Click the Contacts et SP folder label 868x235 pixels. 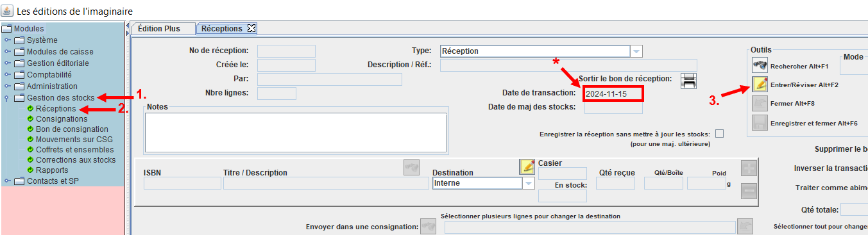pyautogui.click(x=53, y=181)
